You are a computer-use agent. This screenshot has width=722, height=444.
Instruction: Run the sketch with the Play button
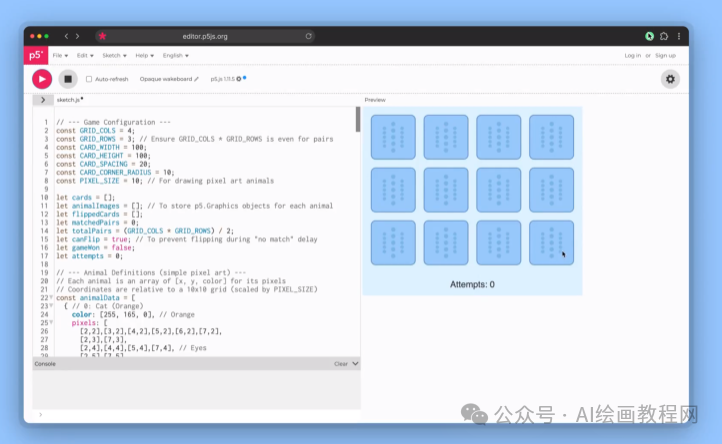click(42, 79)
